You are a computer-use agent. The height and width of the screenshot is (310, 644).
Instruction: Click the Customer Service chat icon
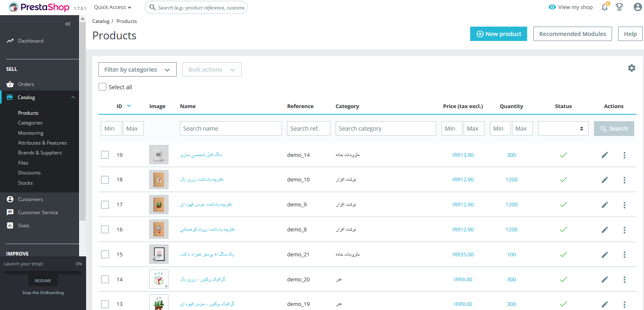10,213
